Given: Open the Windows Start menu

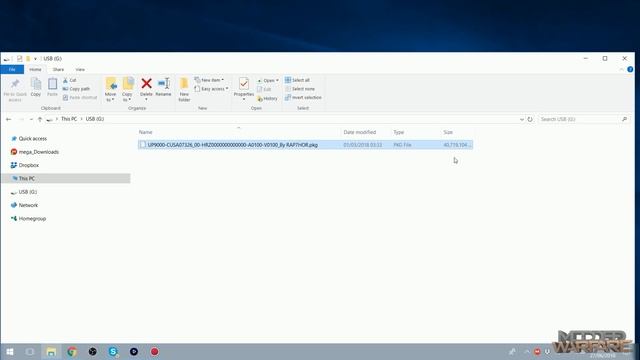Looking at the screenshot, I should (x=10, y=351).
